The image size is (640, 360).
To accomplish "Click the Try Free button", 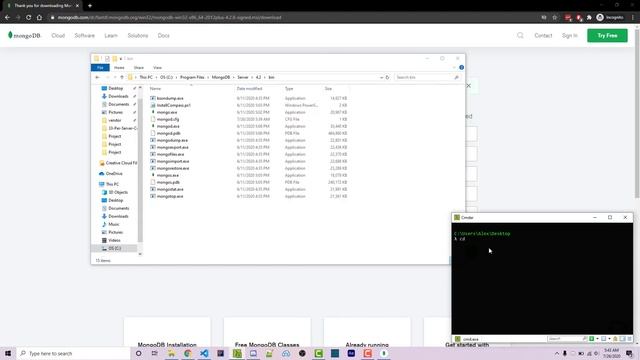I will (607, 36).
